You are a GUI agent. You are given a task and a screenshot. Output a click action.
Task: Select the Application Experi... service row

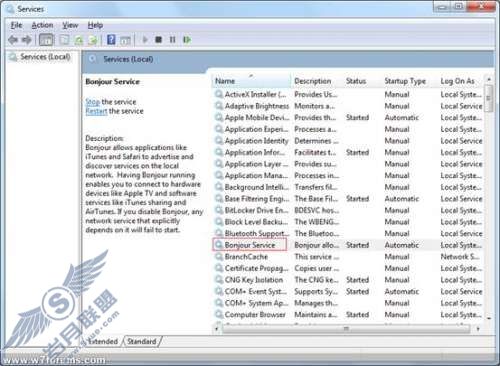click(x=348, y=129)
